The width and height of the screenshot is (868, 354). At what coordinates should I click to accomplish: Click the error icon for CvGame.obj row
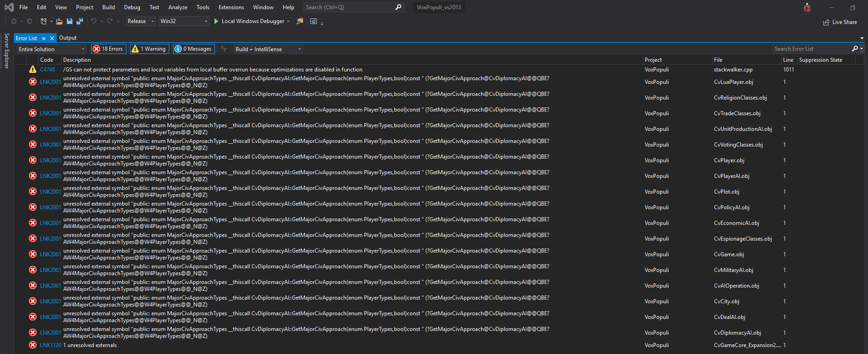click(33, 254)
